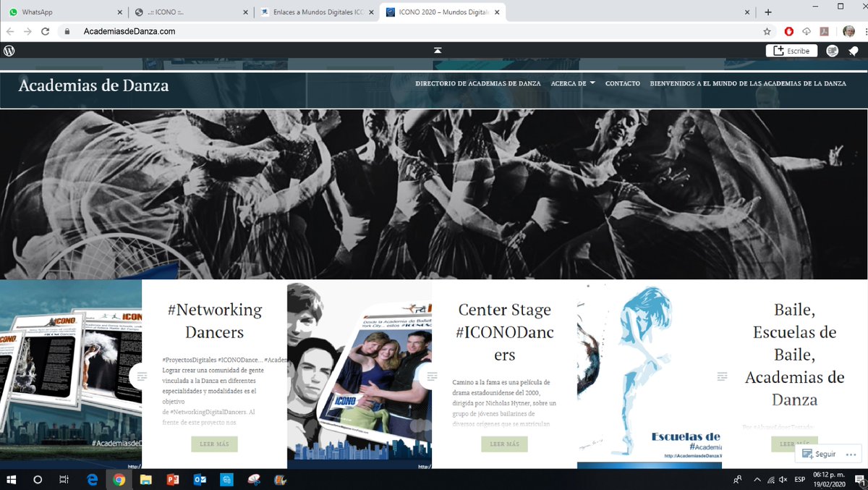Reload the page
The image size is (868, 490).
click(45, 32)
